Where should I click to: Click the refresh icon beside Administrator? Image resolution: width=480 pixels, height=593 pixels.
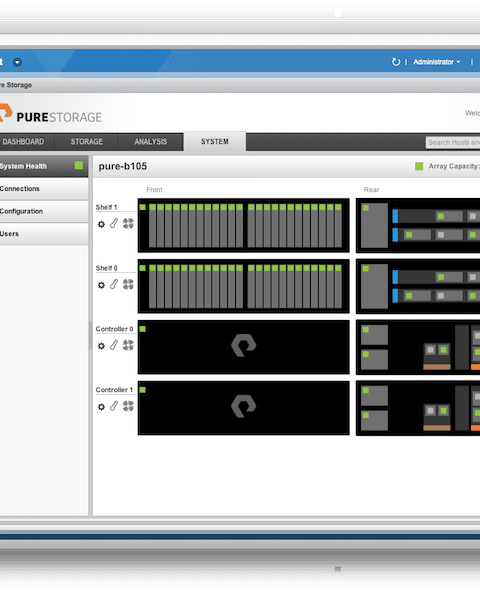click(x=396, y=62)
